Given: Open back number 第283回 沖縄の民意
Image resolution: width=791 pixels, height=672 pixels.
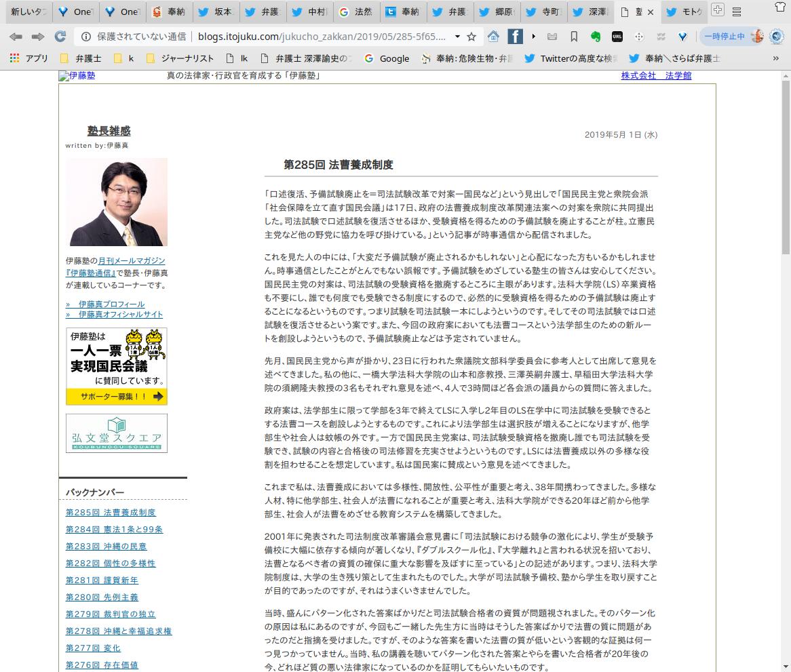Looking at the screenshot, I should [106, 547].
